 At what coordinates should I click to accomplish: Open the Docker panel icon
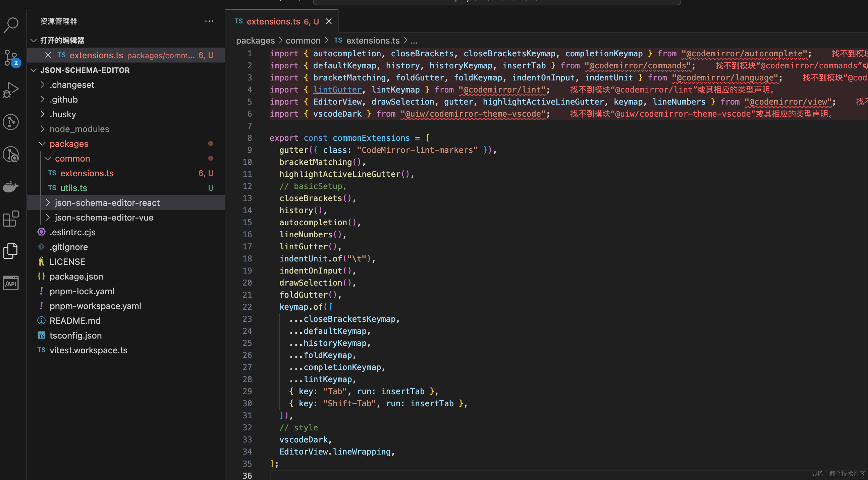click(x=11, y=186)
